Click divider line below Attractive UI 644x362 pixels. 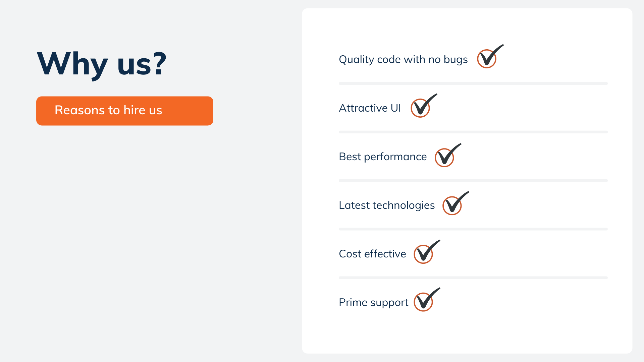(473, 132)
